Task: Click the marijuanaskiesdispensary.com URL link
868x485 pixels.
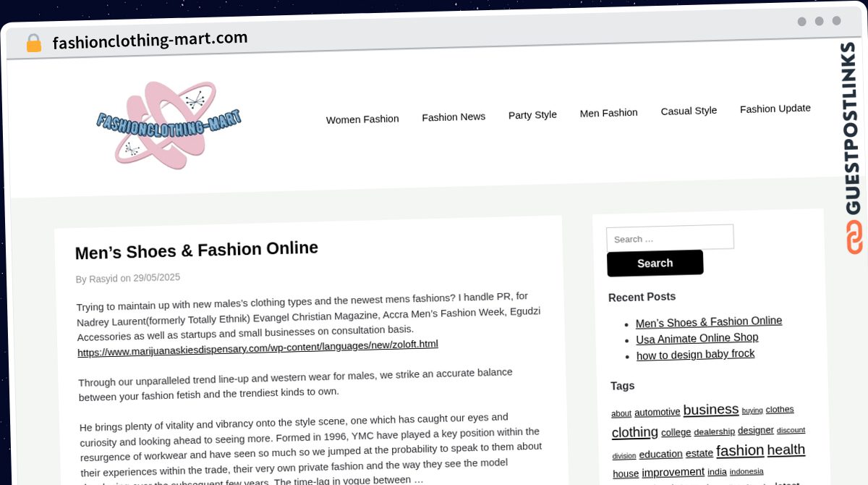Action: (x=258, y=347)
